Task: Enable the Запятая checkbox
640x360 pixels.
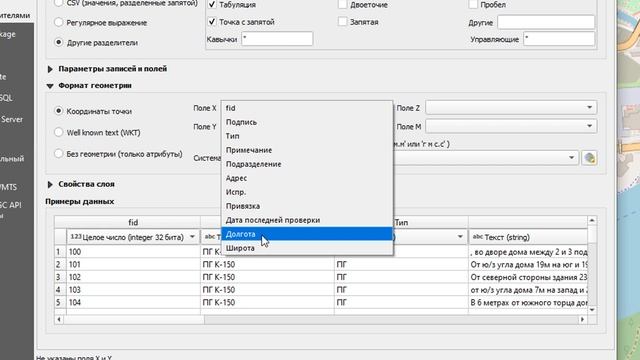Action: point(342,22)
